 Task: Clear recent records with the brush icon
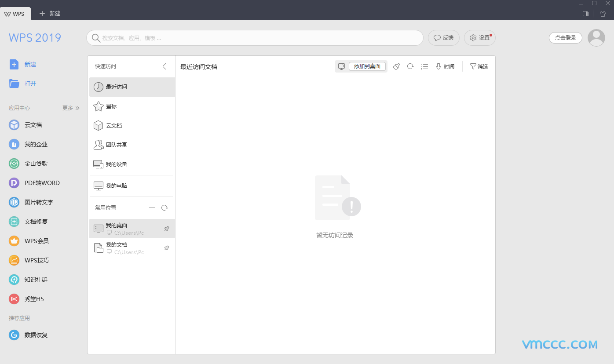(x=396, y=66)
